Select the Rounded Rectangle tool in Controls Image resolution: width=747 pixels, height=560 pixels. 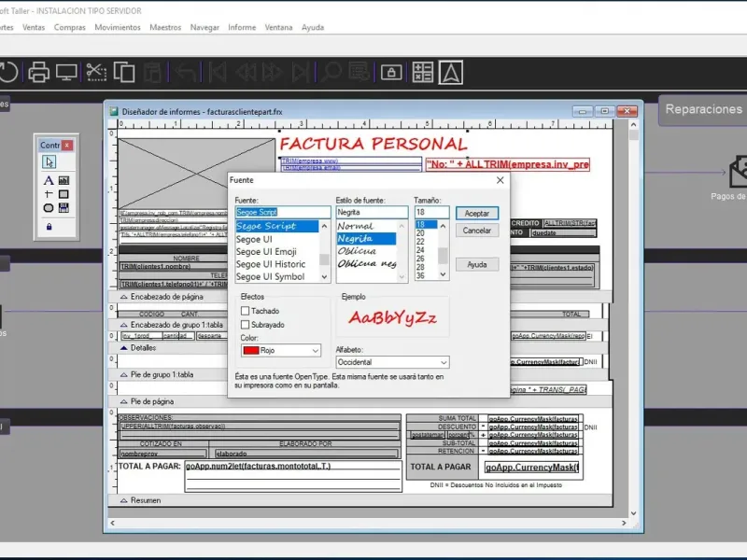click(49, 207)
